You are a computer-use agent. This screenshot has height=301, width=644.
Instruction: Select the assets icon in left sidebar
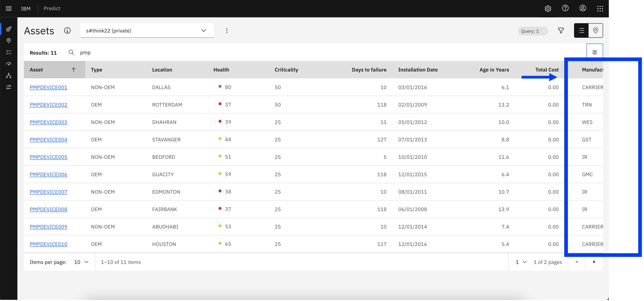9,29
